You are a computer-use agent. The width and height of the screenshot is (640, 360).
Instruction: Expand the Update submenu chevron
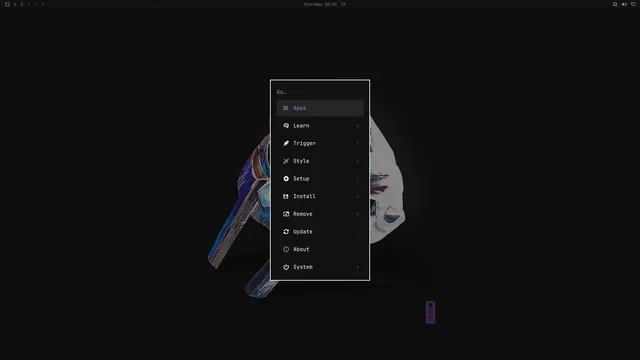358,232
